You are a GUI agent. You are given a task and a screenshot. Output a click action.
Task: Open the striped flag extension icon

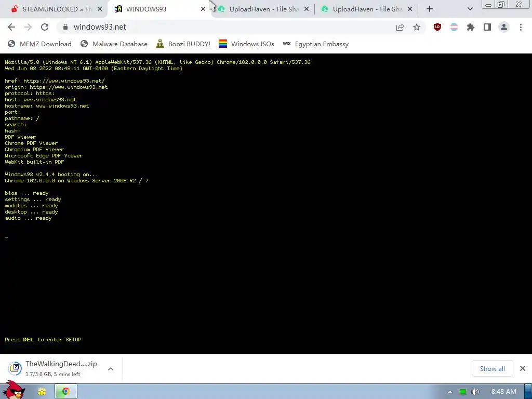coord(454,27)
